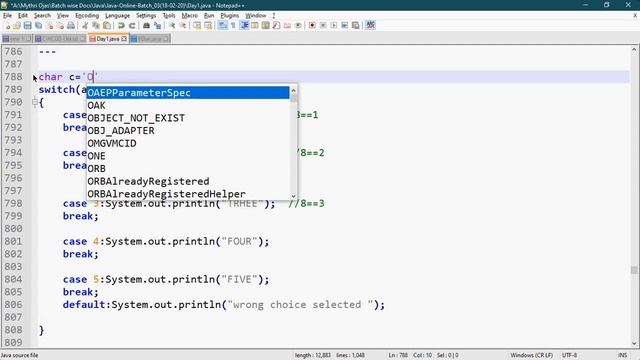Open the View menu

click(62, 16)
